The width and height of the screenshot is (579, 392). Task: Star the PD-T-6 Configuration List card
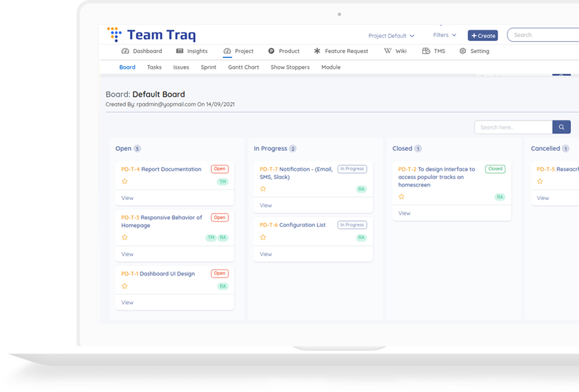263,237
